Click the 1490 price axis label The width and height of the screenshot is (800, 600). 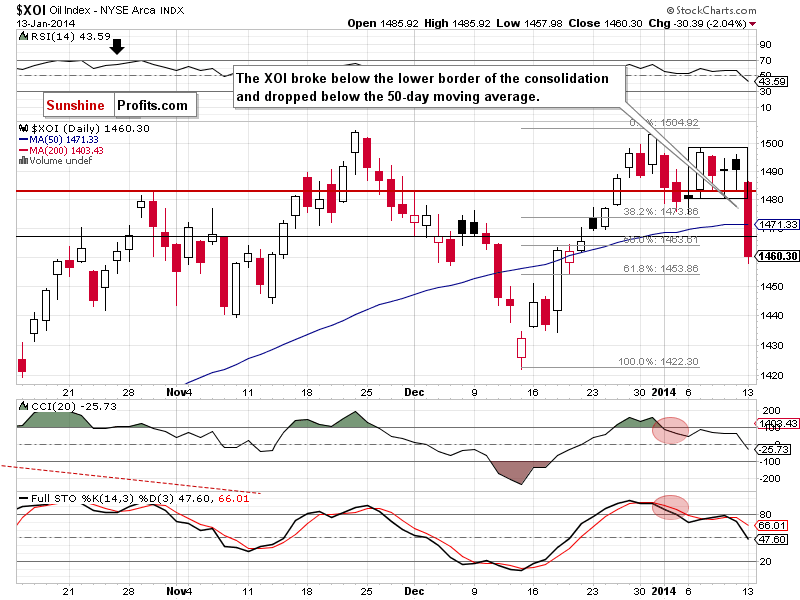(x=771, y=171)
